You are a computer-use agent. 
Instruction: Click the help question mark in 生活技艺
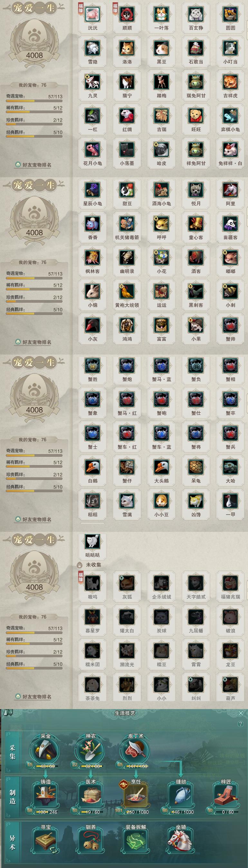click(240, 724)
